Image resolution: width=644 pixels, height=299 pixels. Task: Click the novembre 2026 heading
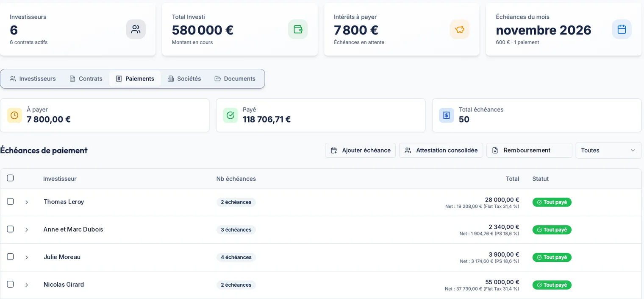544,30
